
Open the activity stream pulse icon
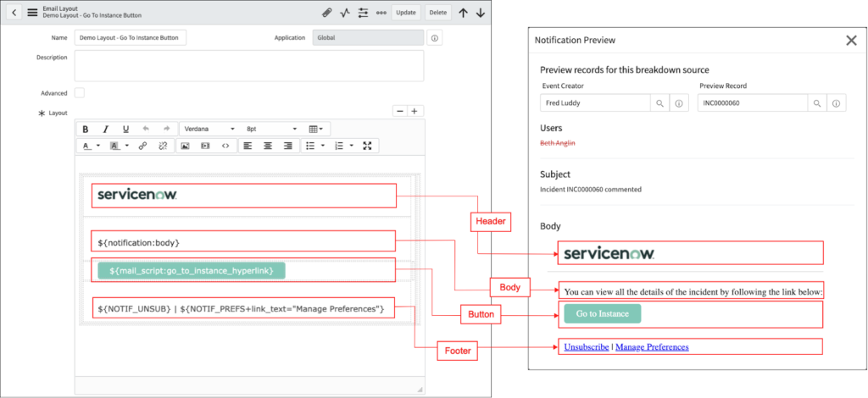tap(345, 13)
